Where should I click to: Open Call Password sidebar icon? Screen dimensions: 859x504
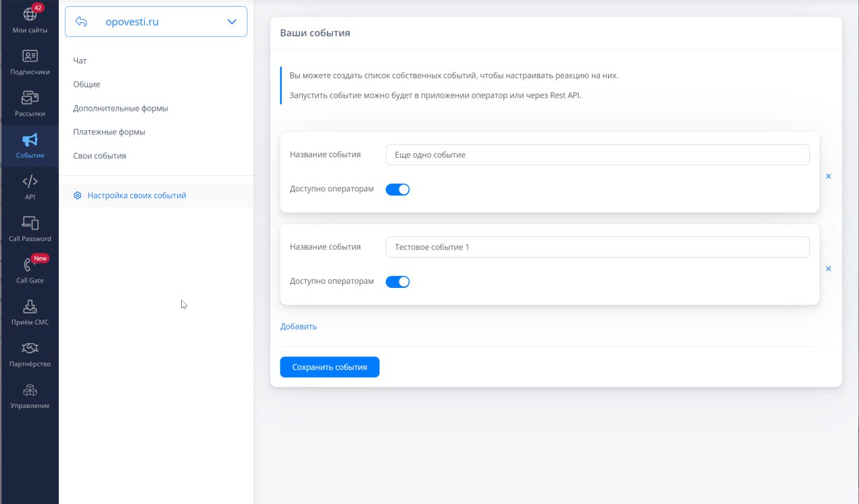coord(30,223)
